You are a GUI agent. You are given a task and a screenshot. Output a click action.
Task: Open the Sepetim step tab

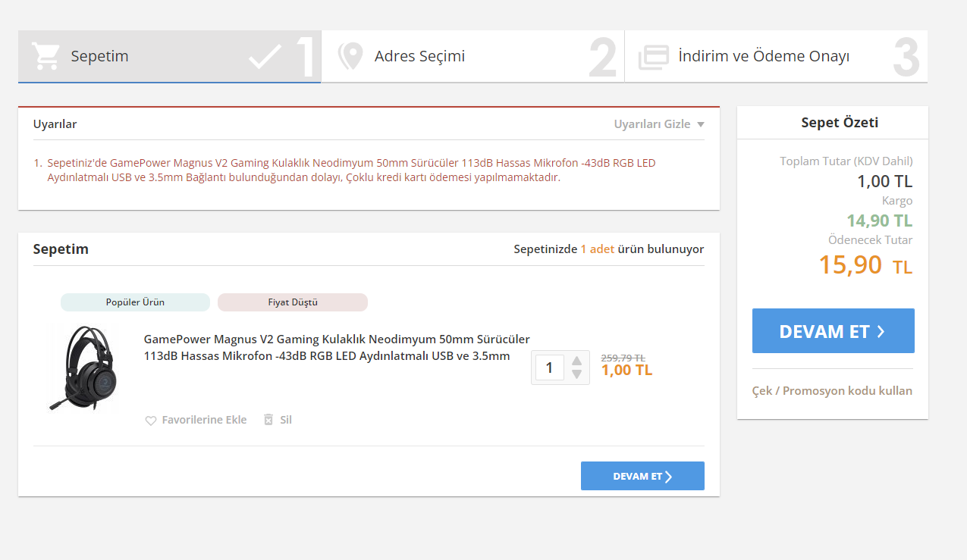coord(169,56)
